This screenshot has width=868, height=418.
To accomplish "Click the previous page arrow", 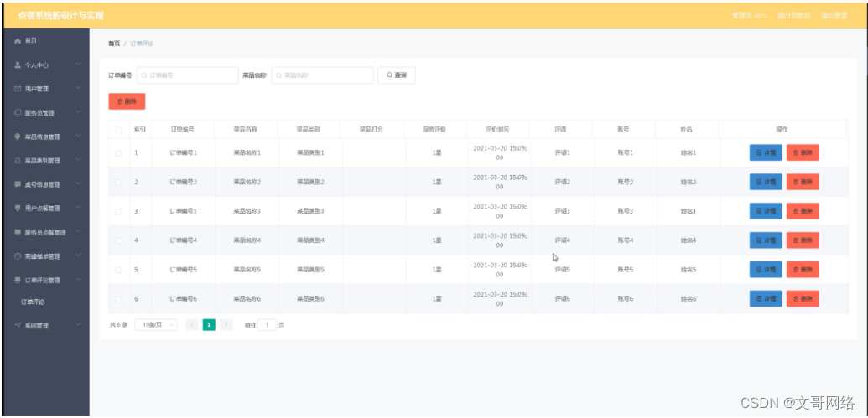I will tap(191, 325).
